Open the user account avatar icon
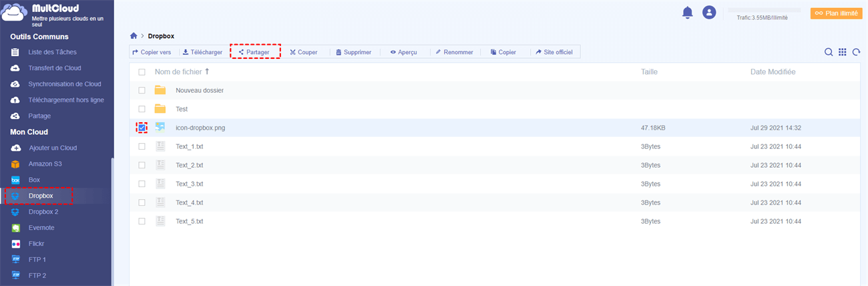Screen dimensions: 868x286 [x=709, y=13]
